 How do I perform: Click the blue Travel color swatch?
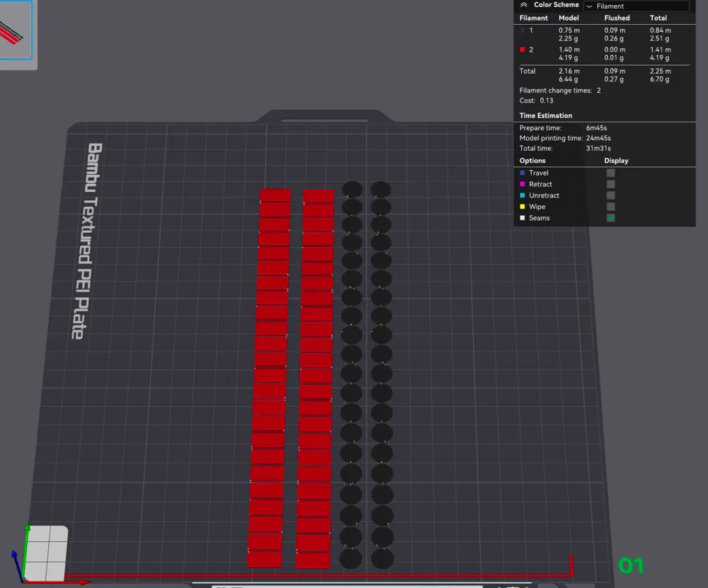pyautogui.click(x=523, y=173)
